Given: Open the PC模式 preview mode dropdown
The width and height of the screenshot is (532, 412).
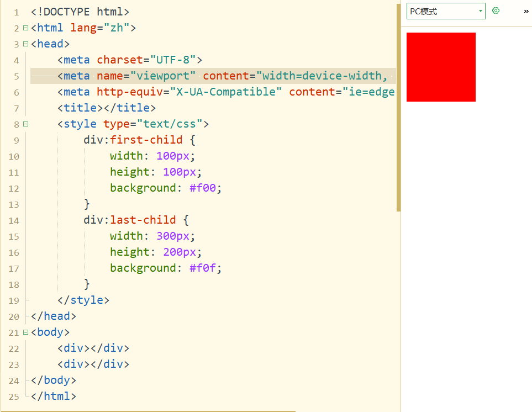Looking at the screenshot, I should point(446,11).
